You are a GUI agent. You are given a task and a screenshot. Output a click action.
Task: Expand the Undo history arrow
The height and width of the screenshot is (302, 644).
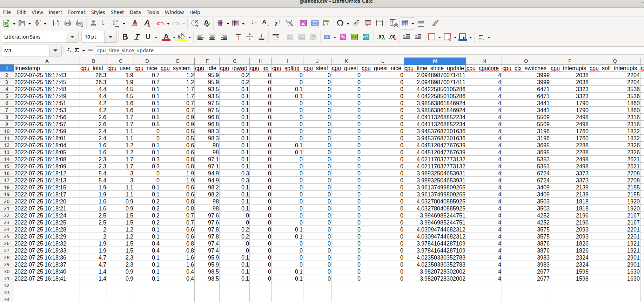click(x=168, y=24)
